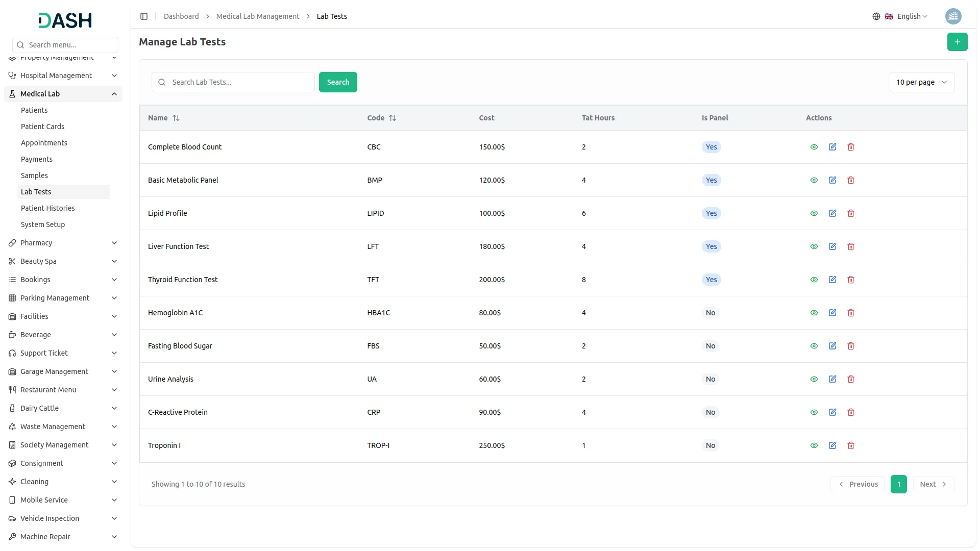
Task: Delete the Troponin I row
Action: (x=850, y=445)
